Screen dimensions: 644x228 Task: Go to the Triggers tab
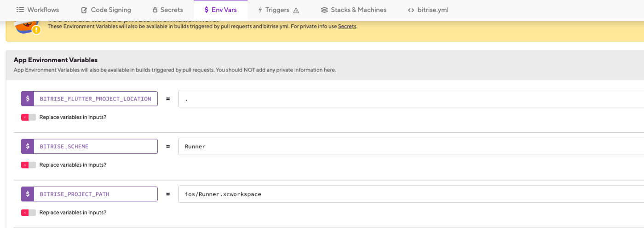tap(278, 10)
